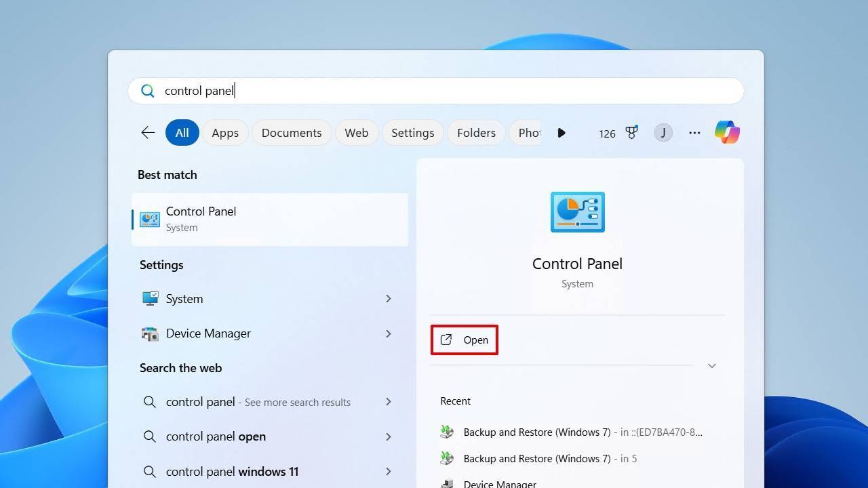Click the large Control Panel icon
The height and width of the screenshot is (488, 868).
pos(577,212)
